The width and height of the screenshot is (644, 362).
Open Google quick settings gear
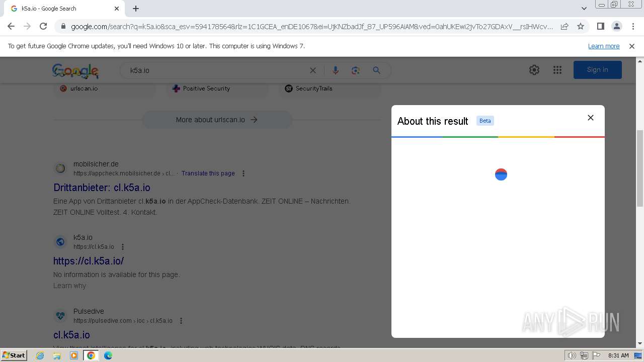534,70
